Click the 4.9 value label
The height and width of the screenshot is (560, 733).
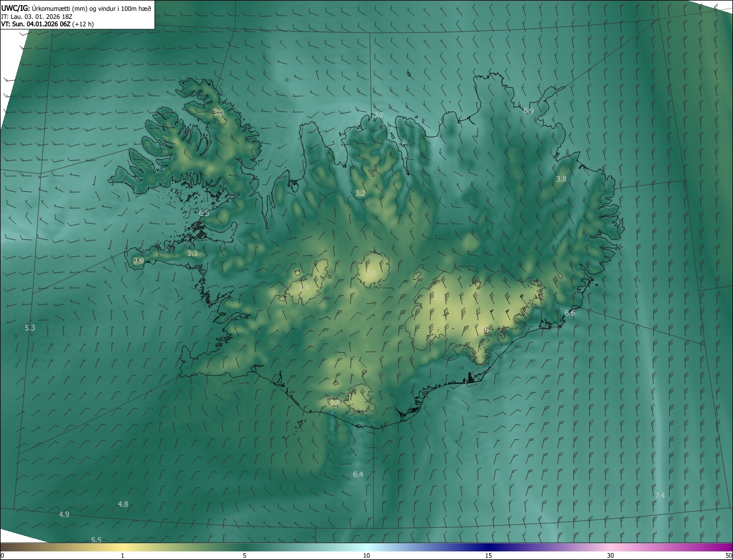(x=64, y=515)
